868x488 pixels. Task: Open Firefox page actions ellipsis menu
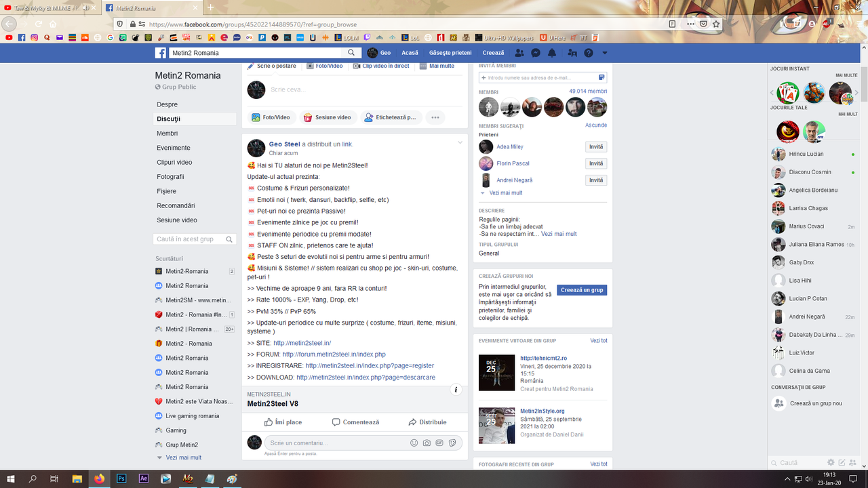coord(690,24)
